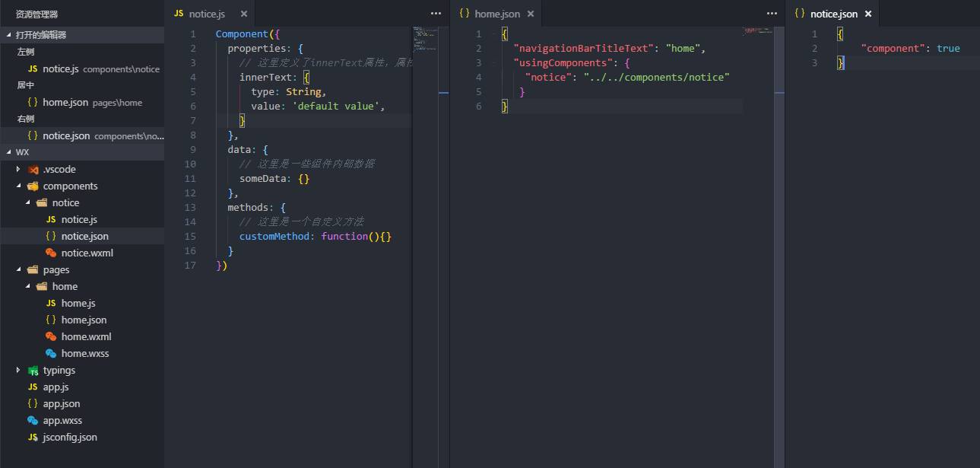This screenshot has height=468, width=980.
Task: Switch to the home.json editor tab
Action: point(497,14)
